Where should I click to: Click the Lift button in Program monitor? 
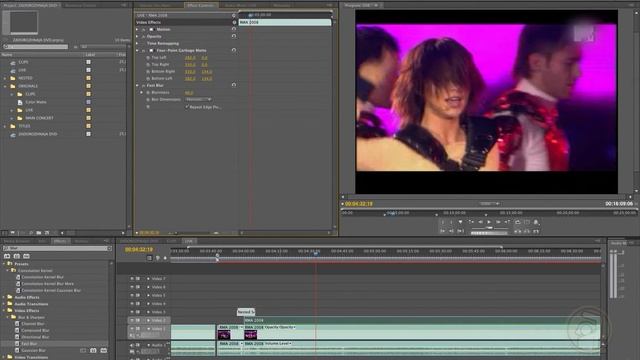[518, 231]
